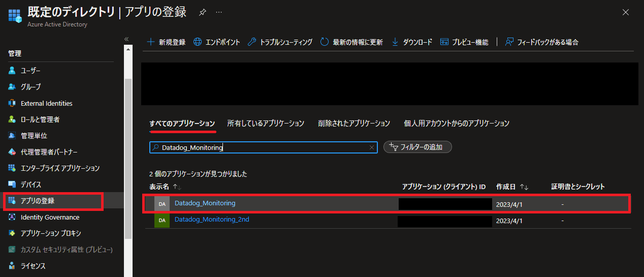Click 最新の情報に更新 to refresh
This screenshot has width=644, height=277.
click(351, 42)
